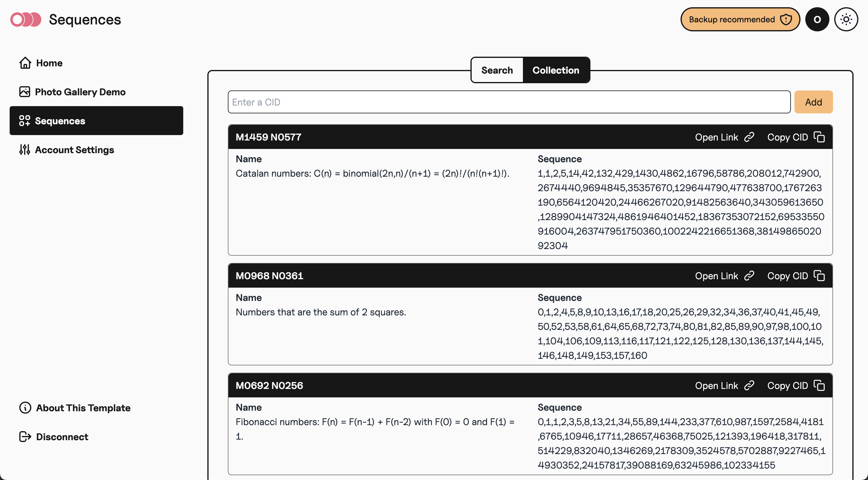Click the Sequences sidebar icon
The height and width of the screenshot is (480, 868).
click(24, 120)
